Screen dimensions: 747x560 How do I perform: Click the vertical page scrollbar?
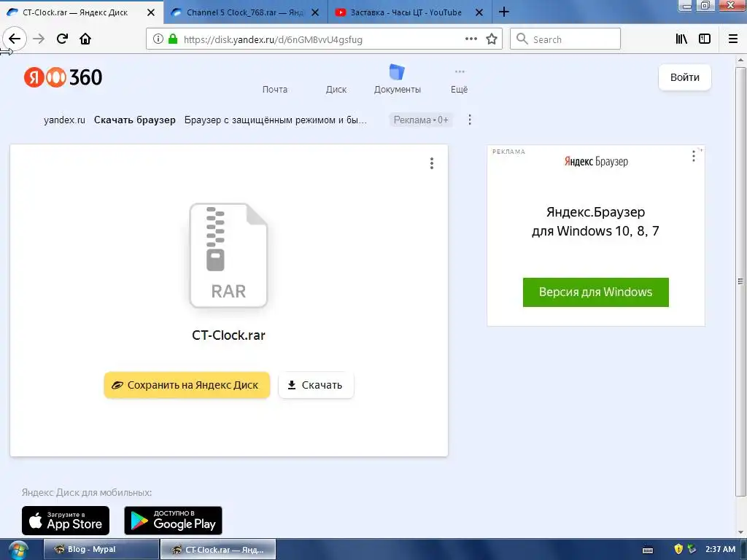tap(740, 281)
